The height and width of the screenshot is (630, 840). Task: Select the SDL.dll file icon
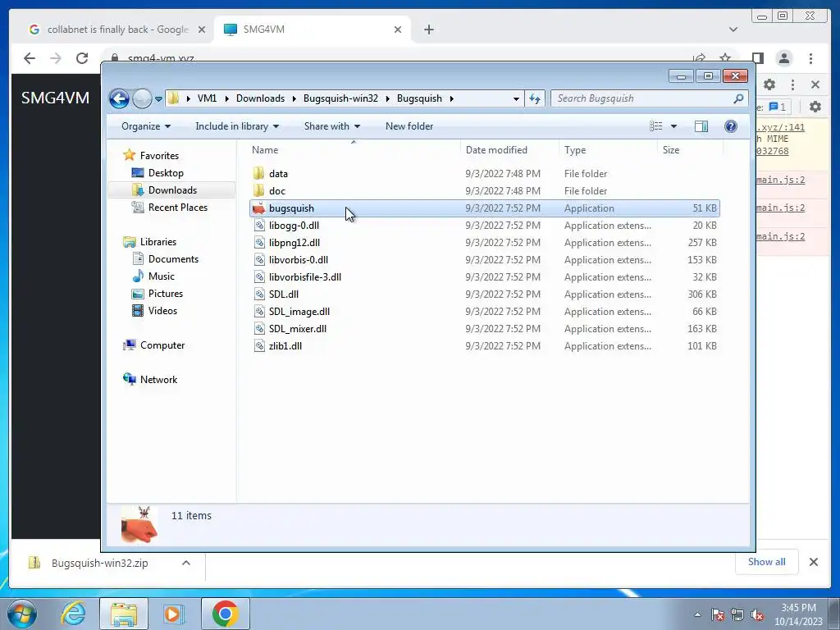coord(259,294)
